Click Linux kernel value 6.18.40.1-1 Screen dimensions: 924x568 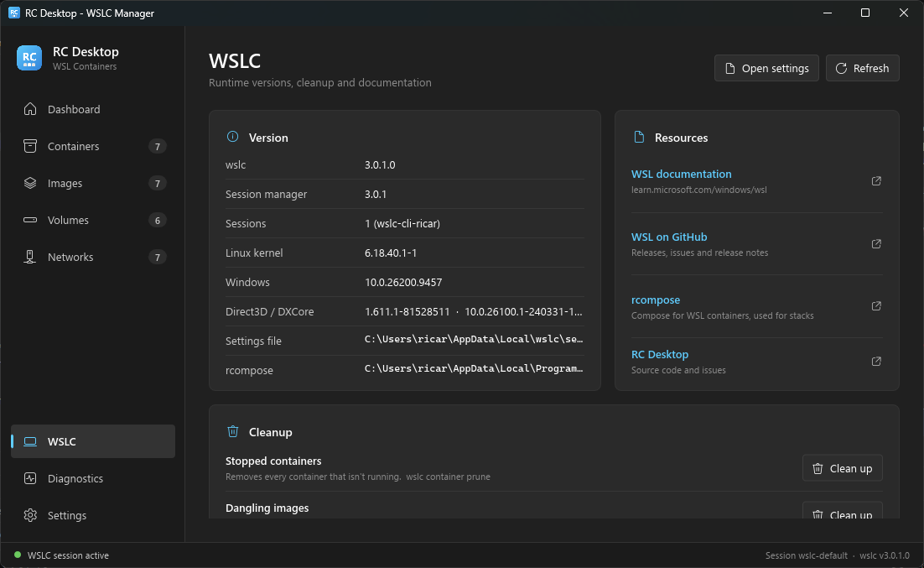(x=391, y=253)
